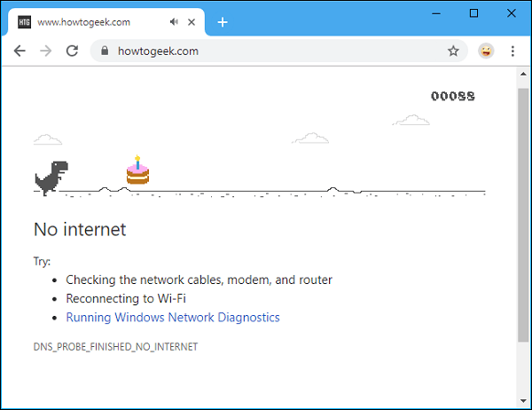
Task: Click the scrollbar up arrow
Action: coord(523,73)
